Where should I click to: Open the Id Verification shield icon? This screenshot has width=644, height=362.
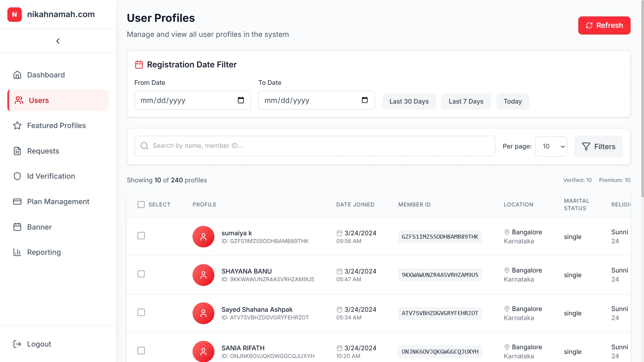(17, 176)
